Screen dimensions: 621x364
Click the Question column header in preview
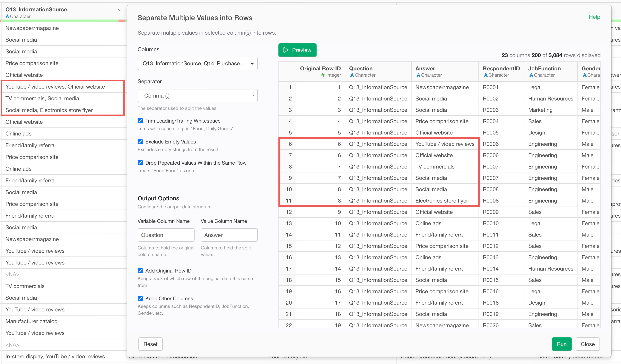378,72
